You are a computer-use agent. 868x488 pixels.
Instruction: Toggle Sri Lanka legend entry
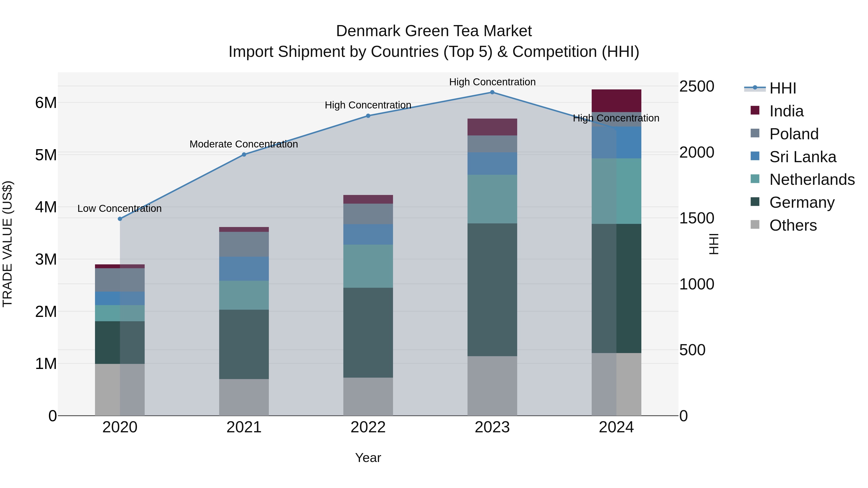(793, 157)
